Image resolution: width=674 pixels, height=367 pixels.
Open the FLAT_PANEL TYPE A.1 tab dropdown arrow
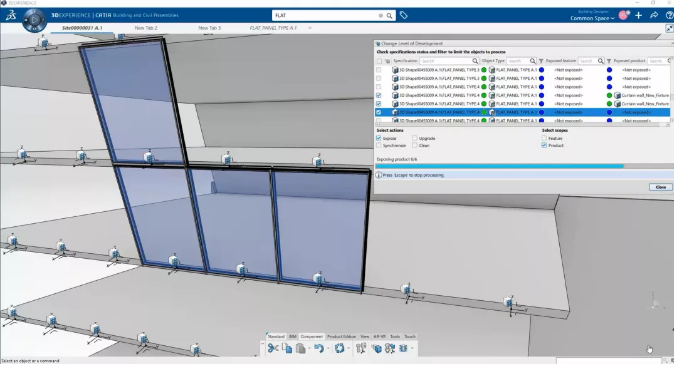(309, 28)
